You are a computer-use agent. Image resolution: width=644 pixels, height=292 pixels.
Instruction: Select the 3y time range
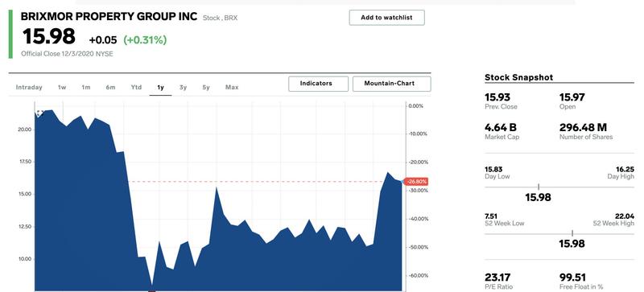(x=184, y=87)
